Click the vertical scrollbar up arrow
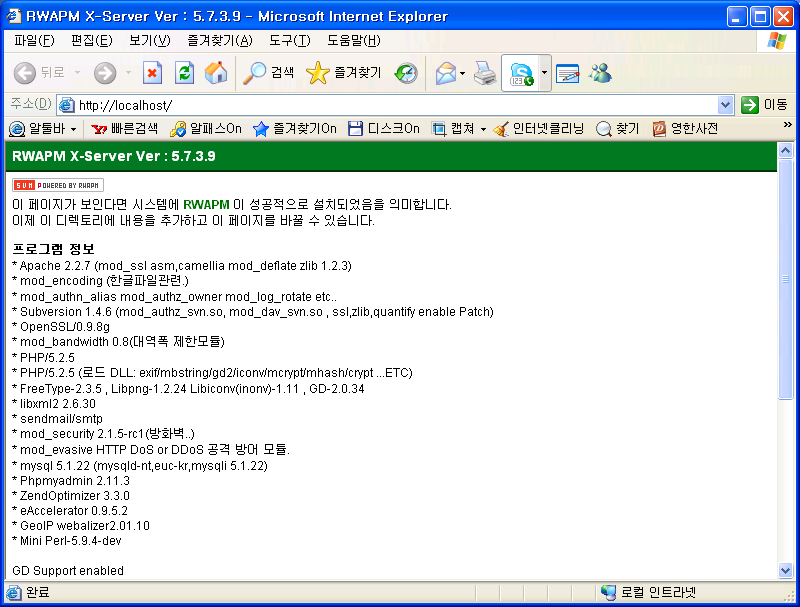The image size is (800, 607). tap(785, 150)
